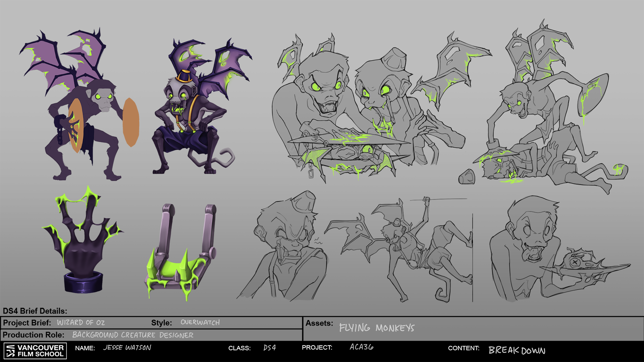Click the Project Brief field 'Wizard of Oz'
The width and height of the screenshot is (644, 362).
pyautogui.click(x=81, y=322)
